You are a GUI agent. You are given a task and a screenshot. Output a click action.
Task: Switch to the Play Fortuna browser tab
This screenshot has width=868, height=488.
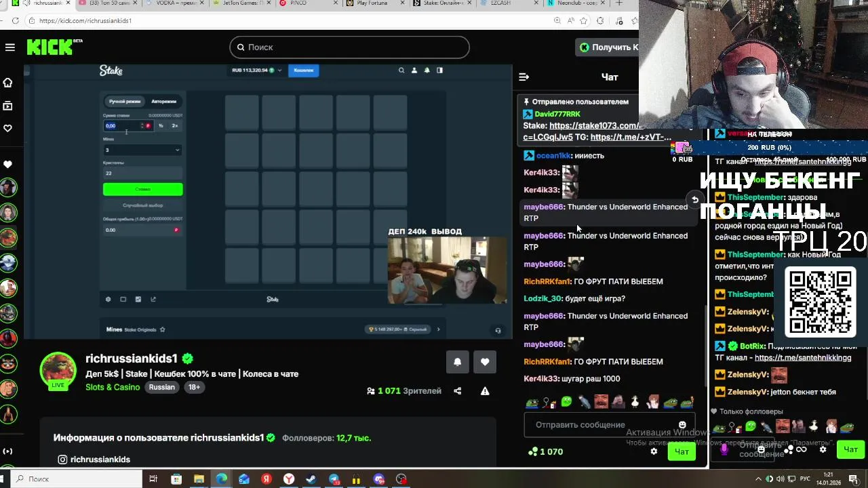(x=375, y=3)
